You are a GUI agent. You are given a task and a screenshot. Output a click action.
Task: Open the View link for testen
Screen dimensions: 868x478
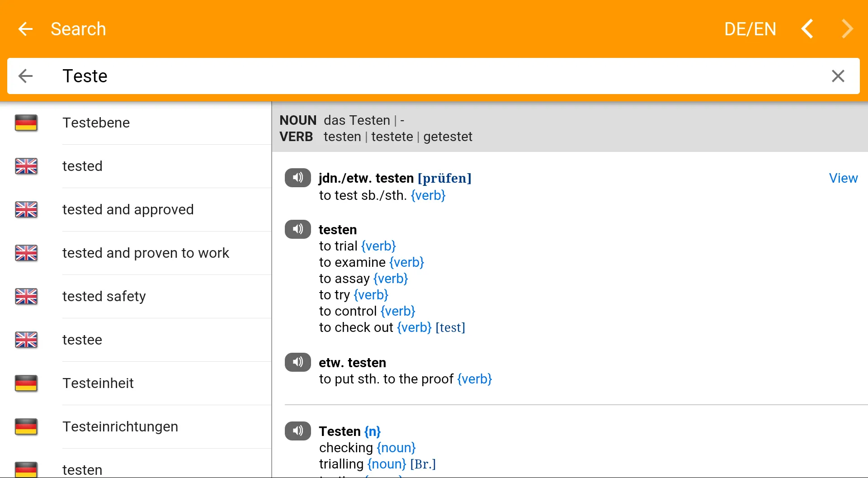point(843,178)
